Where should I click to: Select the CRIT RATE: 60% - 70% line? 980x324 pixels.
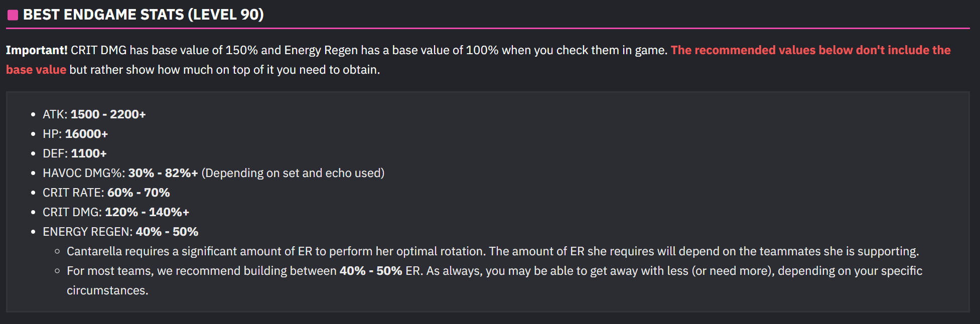[106, 193]
